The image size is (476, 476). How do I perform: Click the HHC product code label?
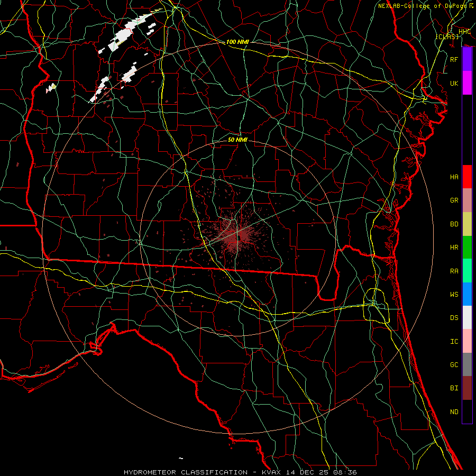coord(465,32)
